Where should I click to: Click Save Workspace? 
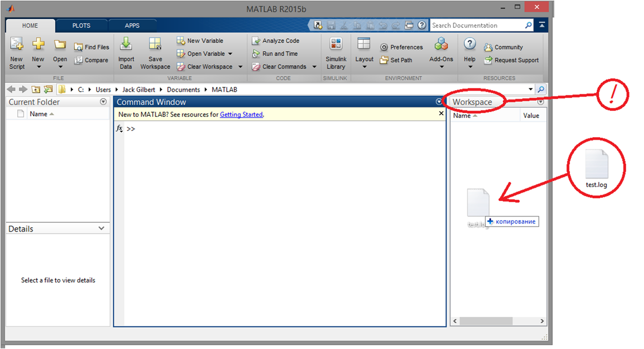(x=155, y=53)
